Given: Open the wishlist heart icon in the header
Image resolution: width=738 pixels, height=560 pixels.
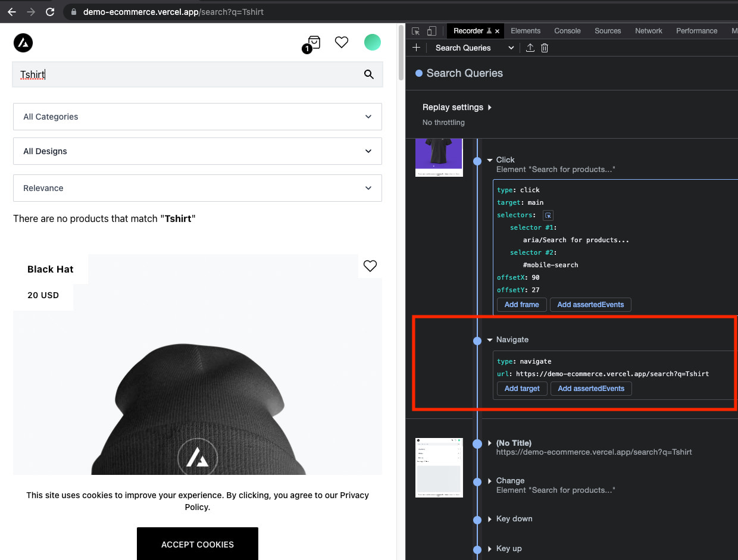Looking at the screenshot, I should click(x=341, y=42).
